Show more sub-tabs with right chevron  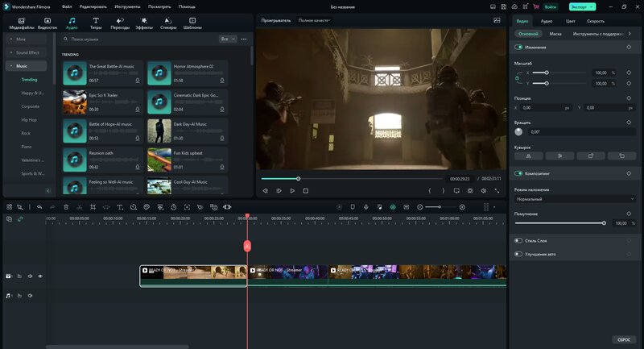(630, 34)
